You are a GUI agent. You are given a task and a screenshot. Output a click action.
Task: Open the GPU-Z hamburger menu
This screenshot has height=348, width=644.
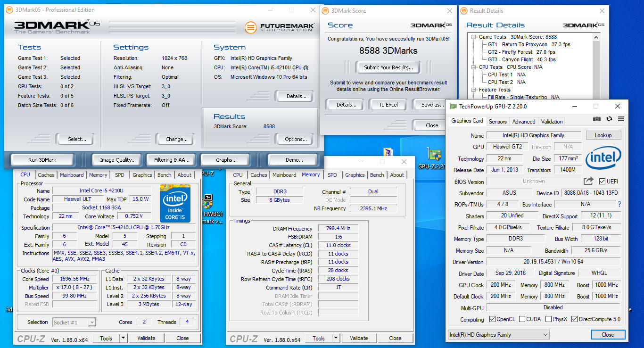coord(621,119)
